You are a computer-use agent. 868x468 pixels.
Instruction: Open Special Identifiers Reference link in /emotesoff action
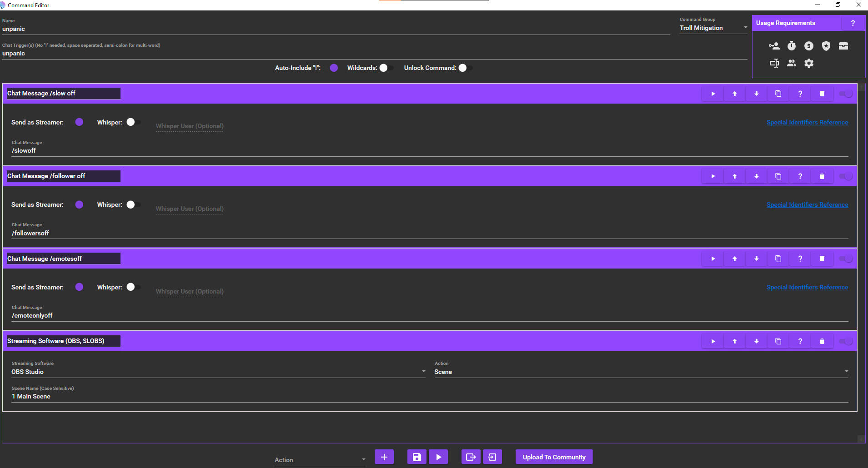pos(807,287)
